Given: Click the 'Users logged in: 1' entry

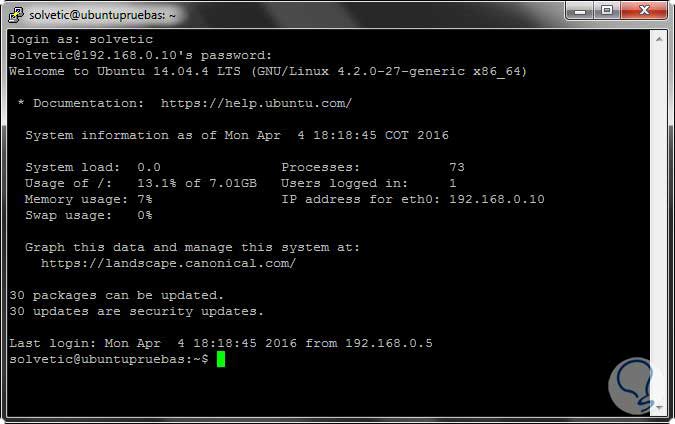Looking at the screenshot, I should [369, 183].
